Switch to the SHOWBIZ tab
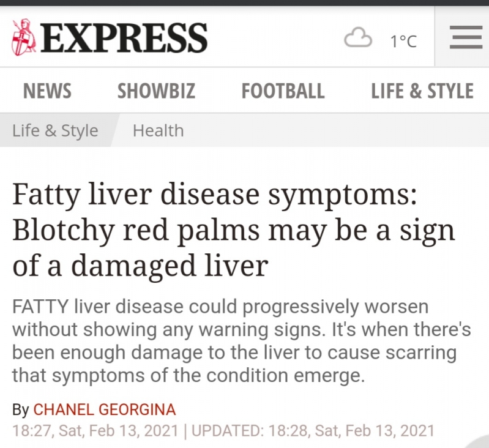The width and height of the screenshot is (489, 448). pyautogui.click(x=156, y=91)
